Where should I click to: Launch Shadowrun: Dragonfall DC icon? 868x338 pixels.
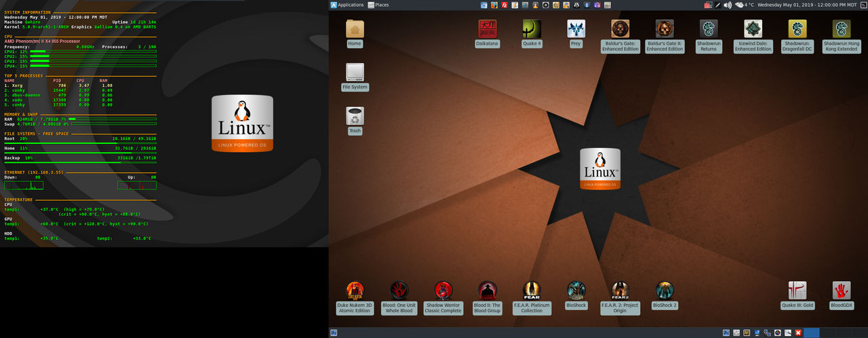click(797, 36)
